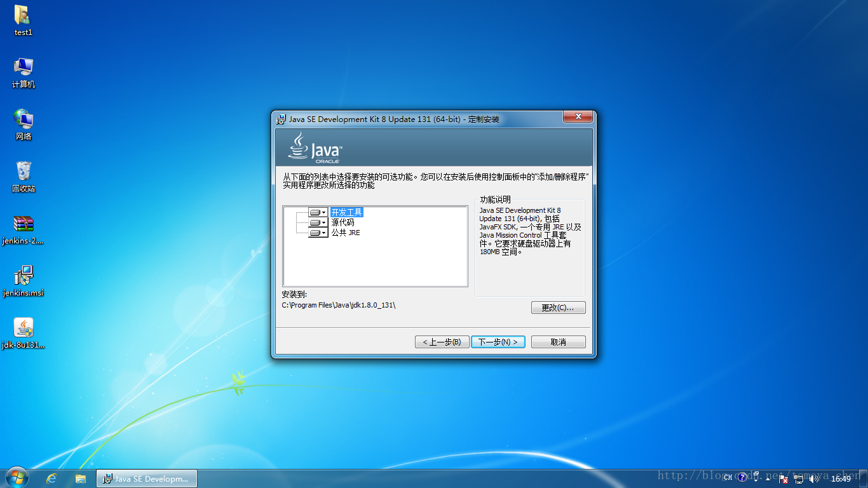Select the jenkins.msi desktop icon

pyautogui.click(x=24, y=281)
